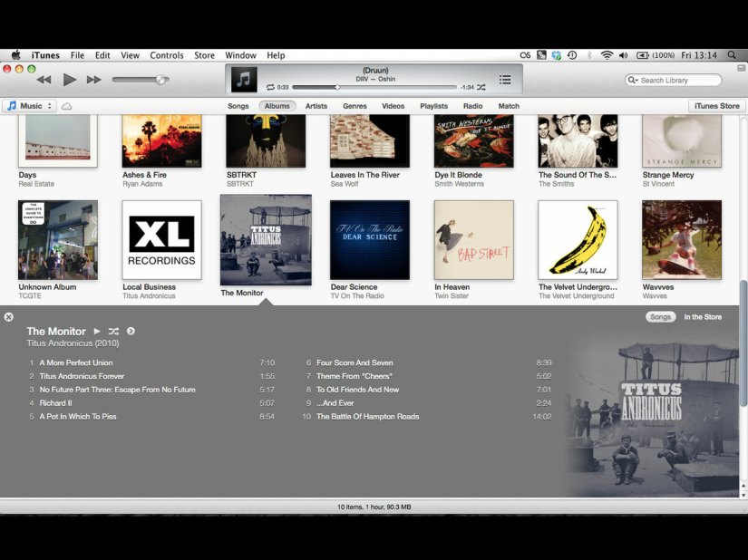Select The Velvet Underground banana album cover

(x=578, y=240)
